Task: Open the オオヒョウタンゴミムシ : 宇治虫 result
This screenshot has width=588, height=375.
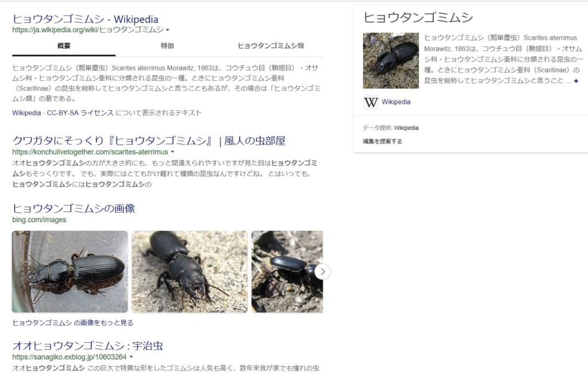Action: tap(87, 345)
